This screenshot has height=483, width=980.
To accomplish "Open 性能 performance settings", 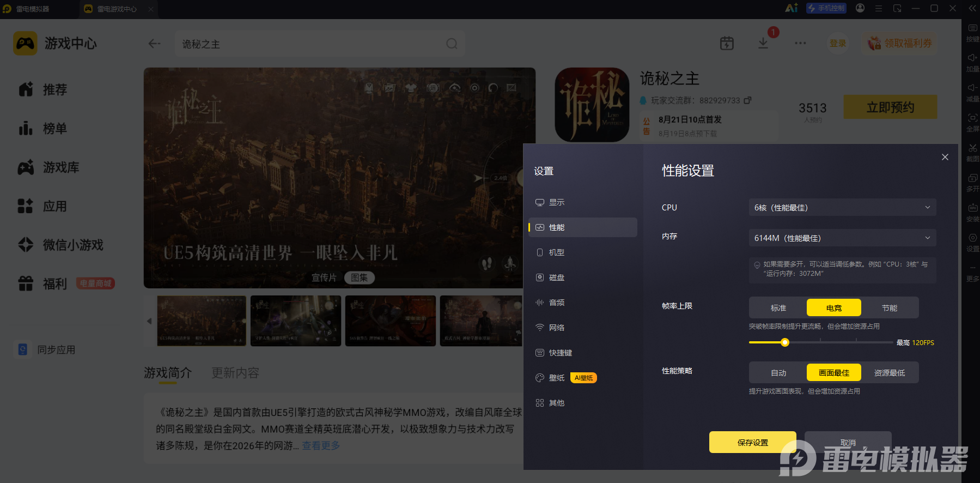I will point(583,227).
